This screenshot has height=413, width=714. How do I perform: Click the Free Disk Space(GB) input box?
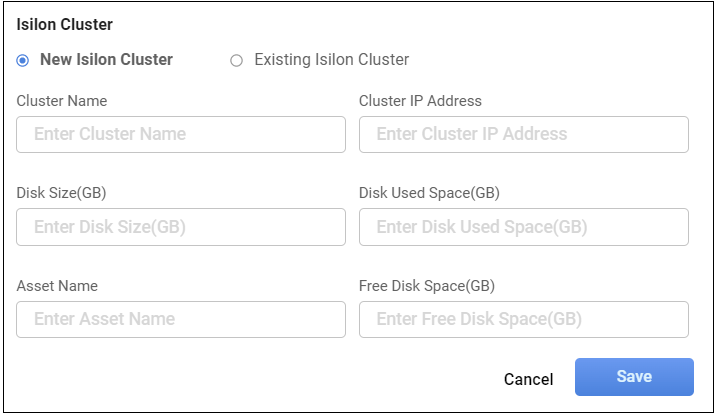(523, 320)
